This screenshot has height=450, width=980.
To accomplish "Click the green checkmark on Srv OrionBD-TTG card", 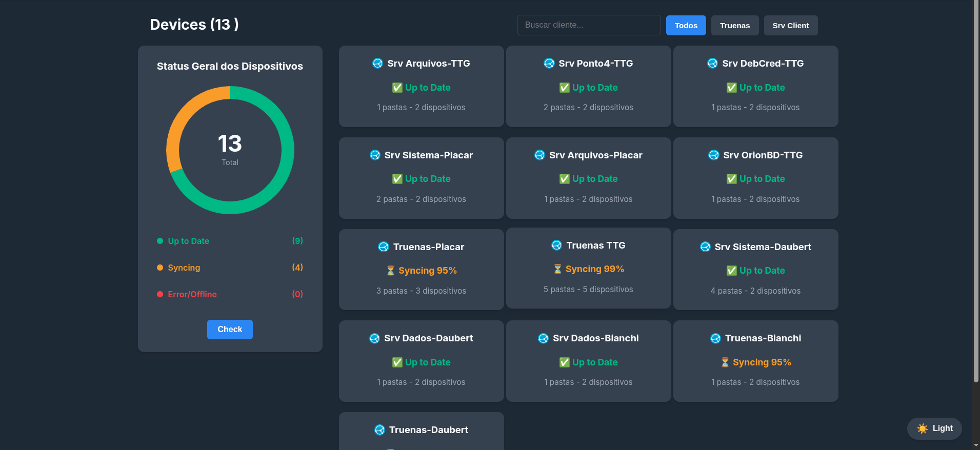I will coord(731,179).
